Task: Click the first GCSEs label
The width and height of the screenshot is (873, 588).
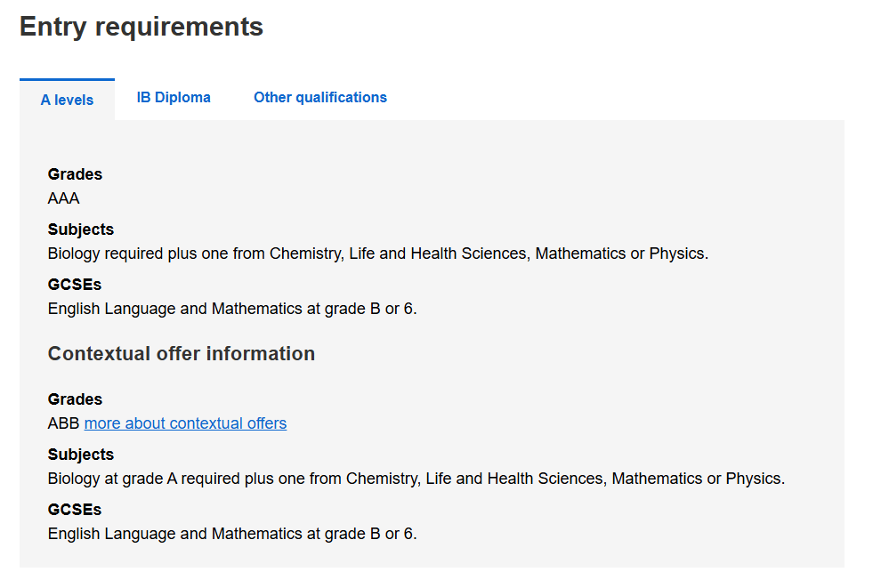Action: (x=75, y=285)
